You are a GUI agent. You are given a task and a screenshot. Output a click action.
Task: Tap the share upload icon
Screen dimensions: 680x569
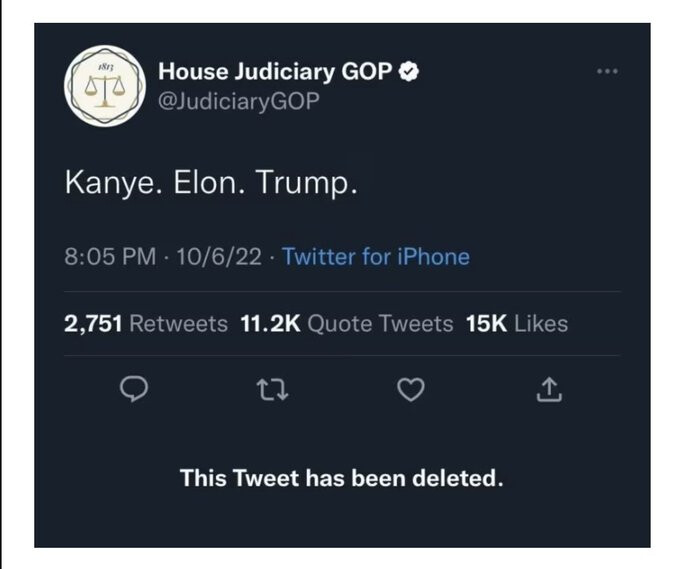point(549,389)
